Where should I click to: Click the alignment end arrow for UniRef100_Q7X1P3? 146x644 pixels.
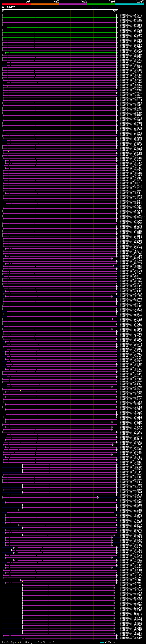[112, 329]
